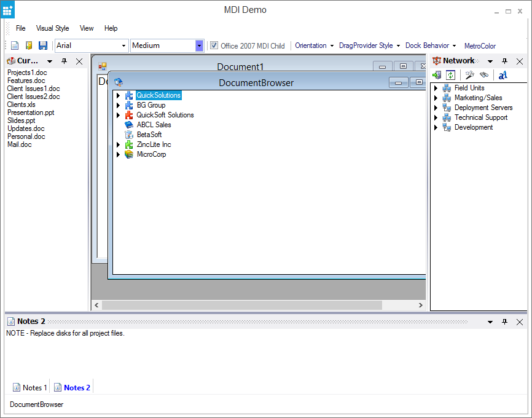Click the font 'a' icon in Network toolbar

[503, 75]
